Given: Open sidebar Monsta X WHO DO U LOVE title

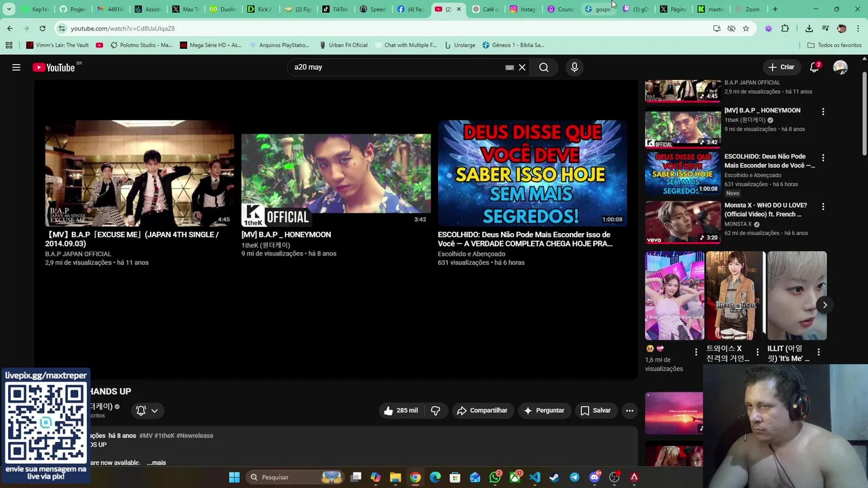Looking at the screenshot, I should [x=766, y=209].
